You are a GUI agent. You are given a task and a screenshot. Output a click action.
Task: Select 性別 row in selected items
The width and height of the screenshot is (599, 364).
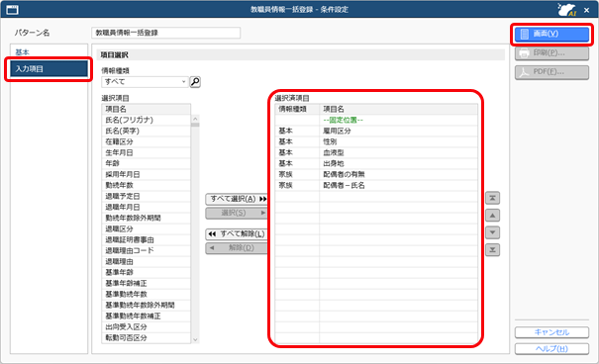pos(376,141)
